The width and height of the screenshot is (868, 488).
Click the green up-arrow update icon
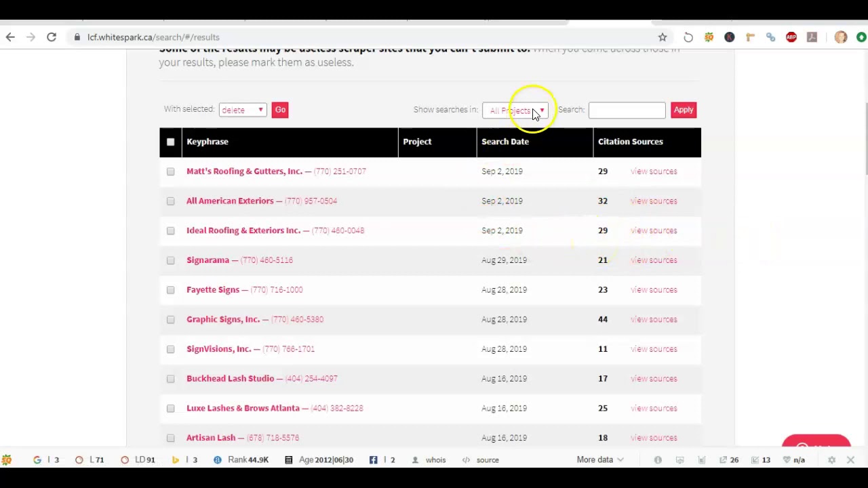click(861, 37)
